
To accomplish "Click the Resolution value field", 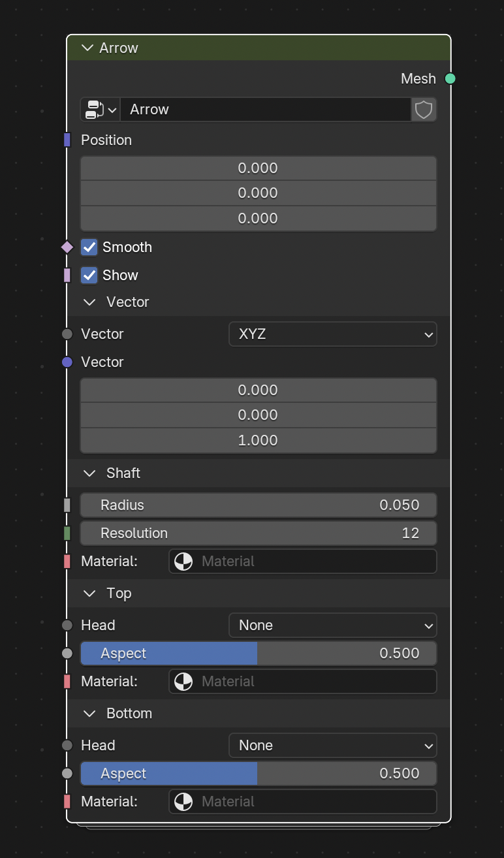I will pyautogui.click(x=259, y=533).
